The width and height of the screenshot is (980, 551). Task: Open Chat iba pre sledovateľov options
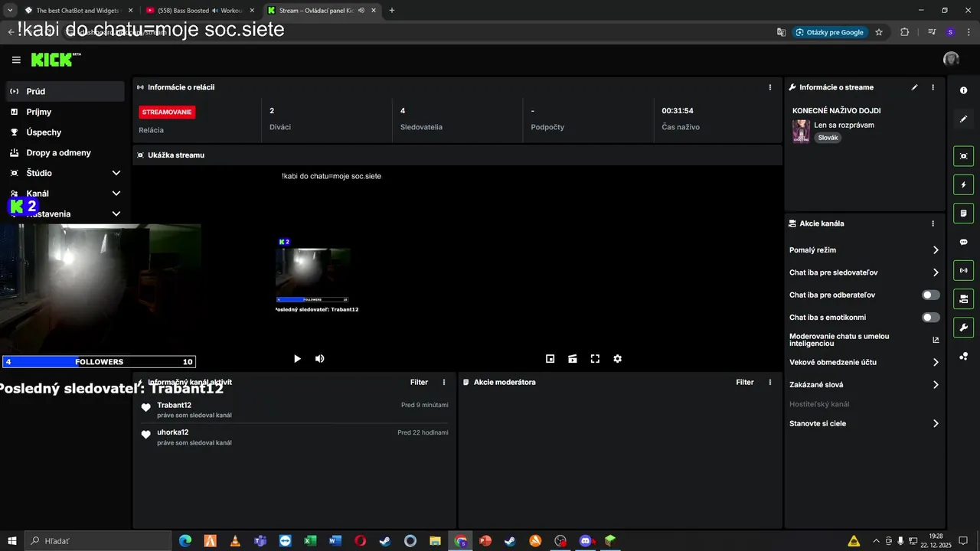coord(864,272)
